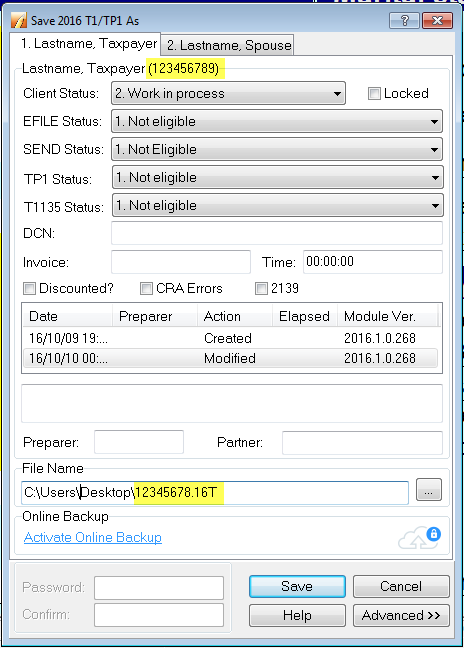
Task: Expand the SEND Status dropdown
Action: (277, 149)
